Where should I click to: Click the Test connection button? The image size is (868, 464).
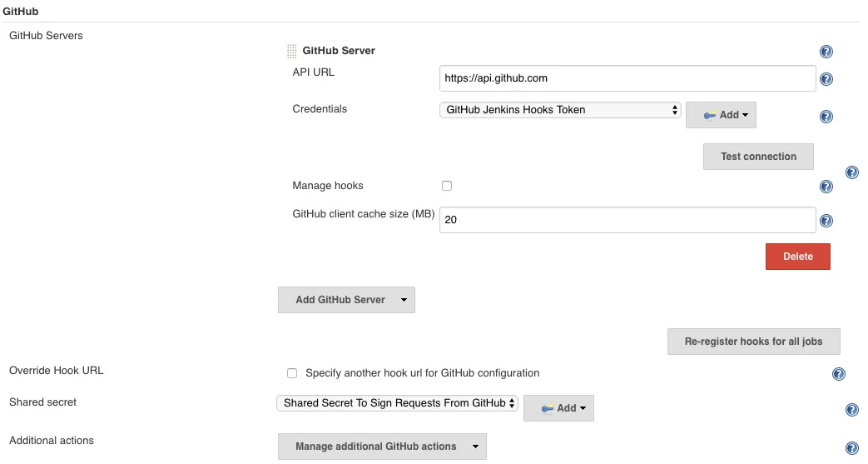click(x=758, y=157)
